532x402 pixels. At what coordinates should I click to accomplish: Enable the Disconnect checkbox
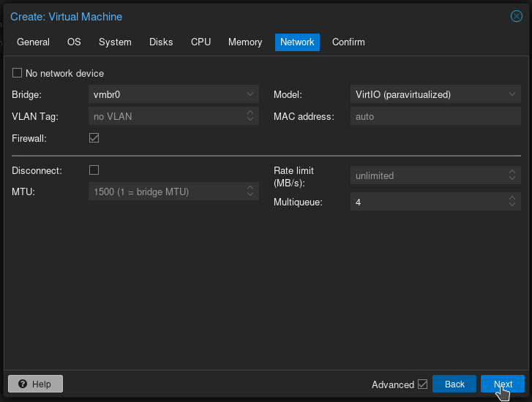click(94, 170)
